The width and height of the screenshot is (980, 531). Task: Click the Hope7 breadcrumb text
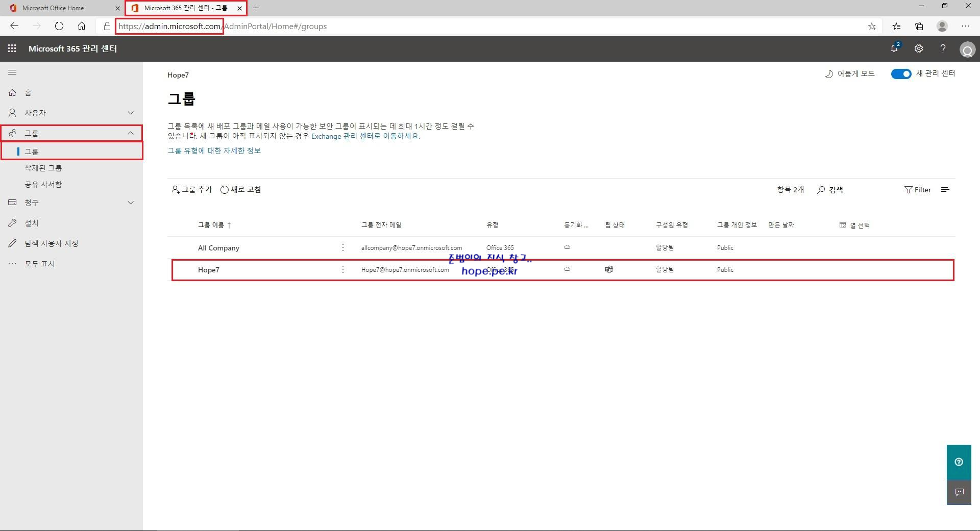coord(178,75)
